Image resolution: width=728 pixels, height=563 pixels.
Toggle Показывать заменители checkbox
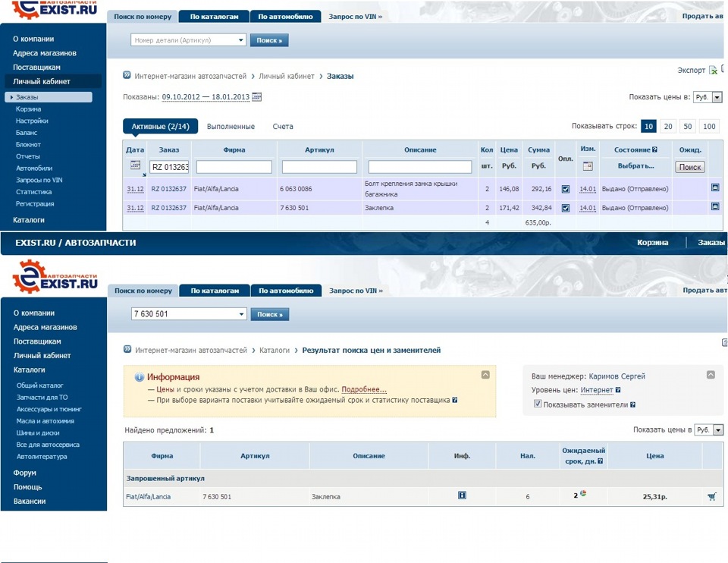[x=538, y=404]
